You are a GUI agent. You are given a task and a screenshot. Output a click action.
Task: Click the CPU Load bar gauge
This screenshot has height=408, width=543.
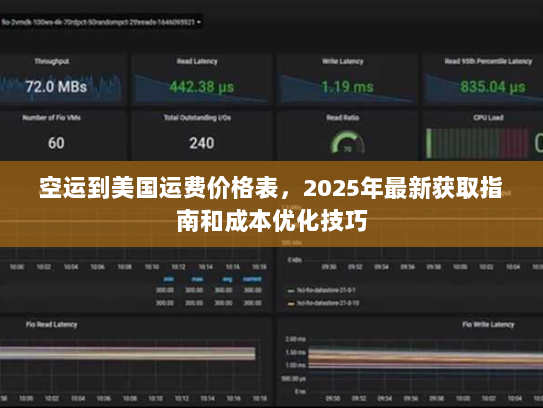(477, 143)
